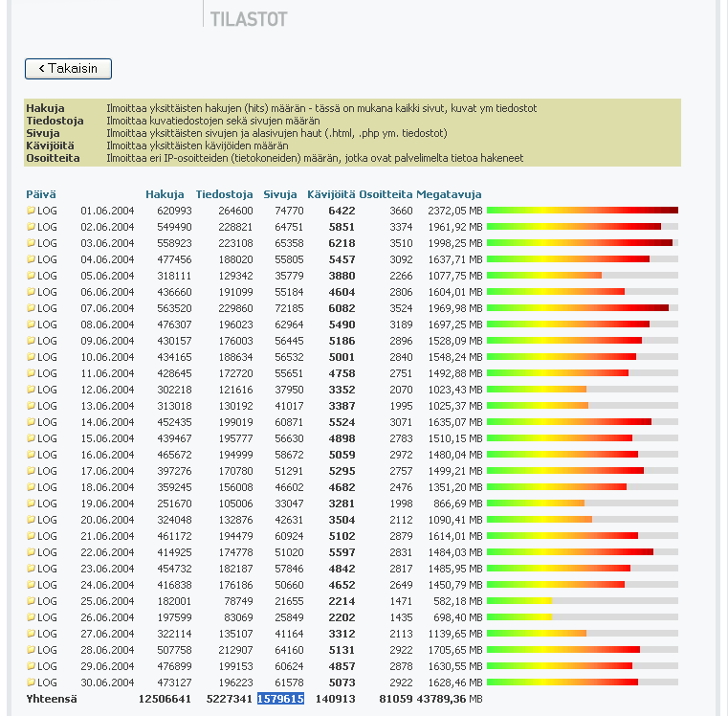Click visitors value 5597 for 22.06.2004

(342, 552)
